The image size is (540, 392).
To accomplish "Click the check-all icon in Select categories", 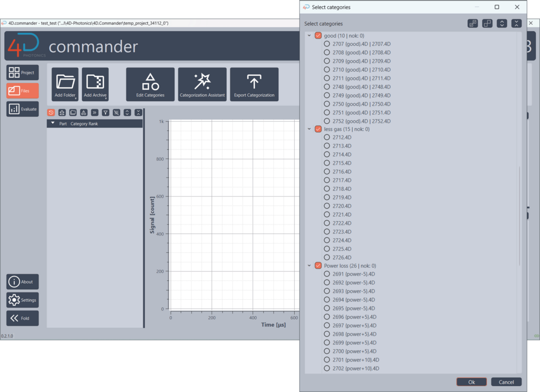I will coord(472,23).
